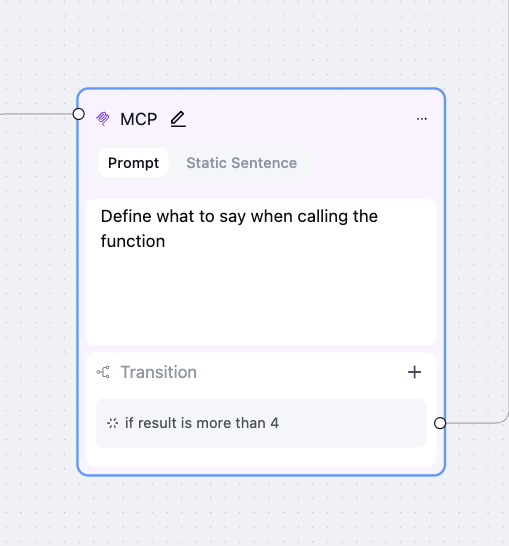Switch to the Static Sentence tab
The height and width of the screenshot is (546, 509).
(242, 163)
